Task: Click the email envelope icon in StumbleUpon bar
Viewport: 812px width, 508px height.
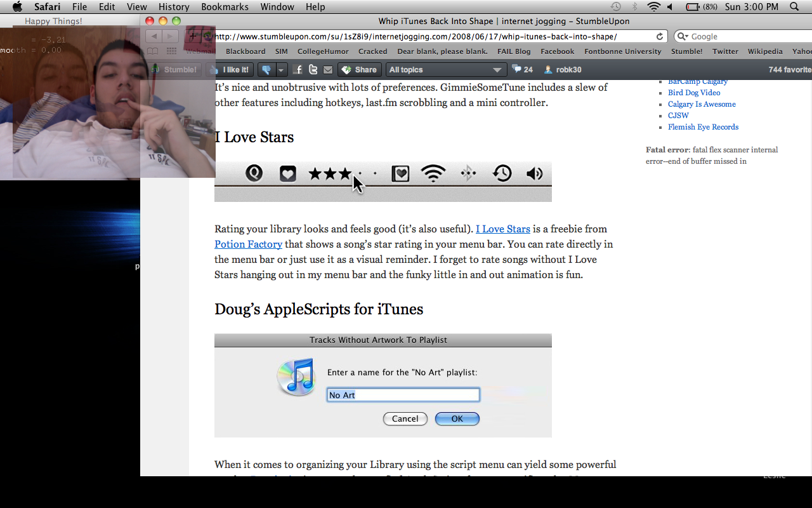Action: point(327,70)
